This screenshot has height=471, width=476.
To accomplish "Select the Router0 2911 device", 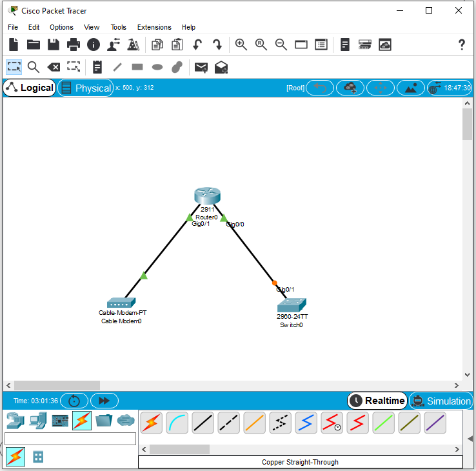I will coord(207,196).
